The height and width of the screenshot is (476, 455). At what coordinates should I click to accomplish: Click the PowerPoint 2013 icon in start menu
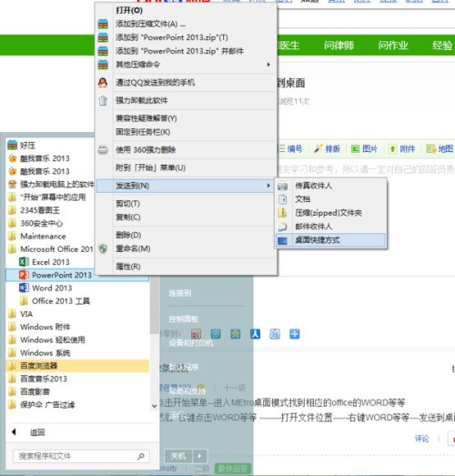click(24, 275)
